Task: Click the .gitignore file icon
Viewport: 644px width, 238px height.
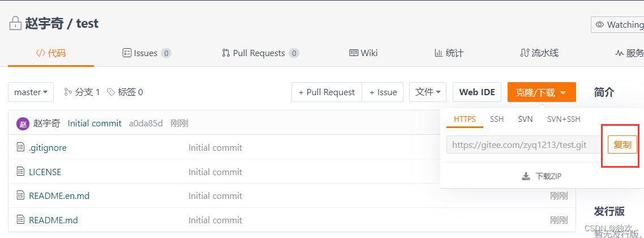Action: pyautogui.click(x=21, y=147)
